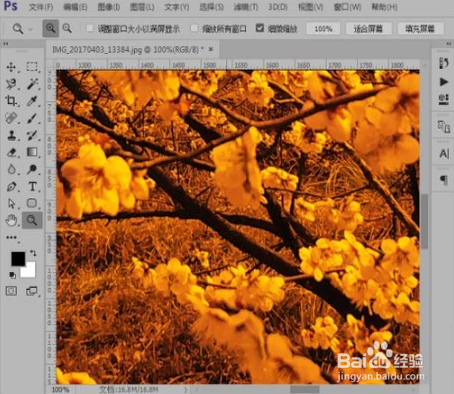The width and height of the screenshot is (454, 394).
Task: Select the Dodge tool
Action: (32, 169)
